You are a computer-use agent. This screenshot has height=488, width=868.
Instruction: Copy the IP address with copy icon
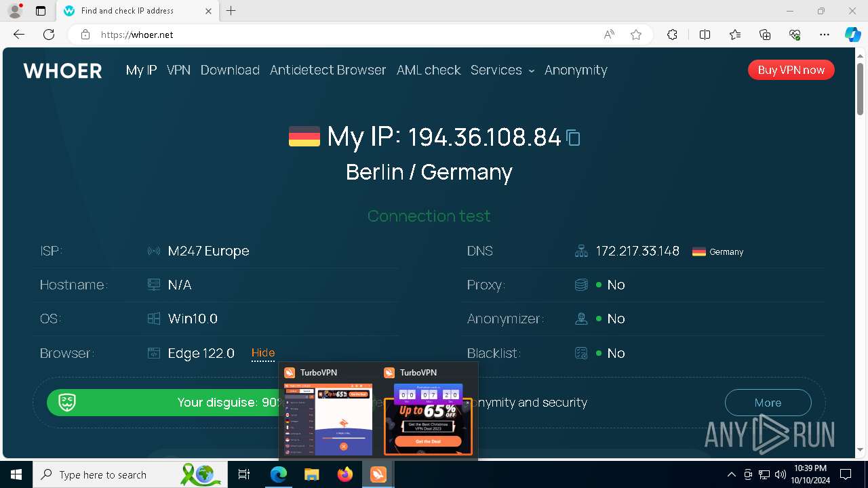pos(573,138)
